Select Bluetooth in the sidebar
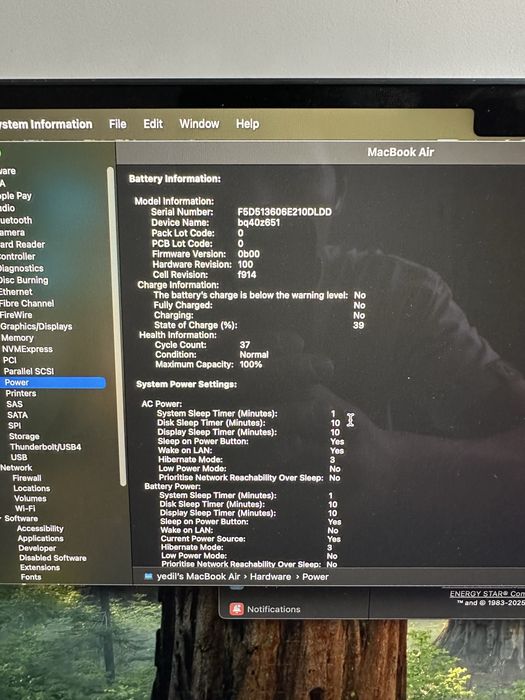Viewport: 525px width, 700px height. pyautogui.click(x=16, y=220)
